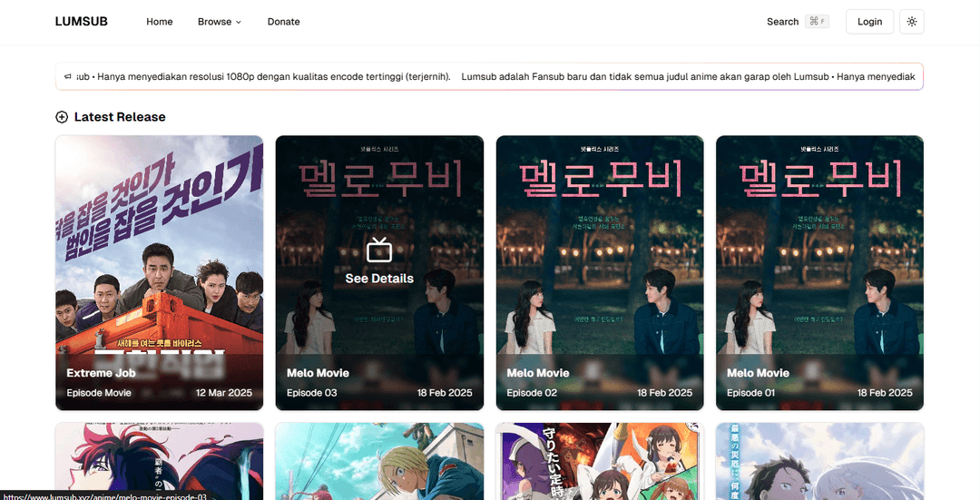Open Melo Movie Episode 01 card
980x500 pixels.
click(x=819, y=273)
